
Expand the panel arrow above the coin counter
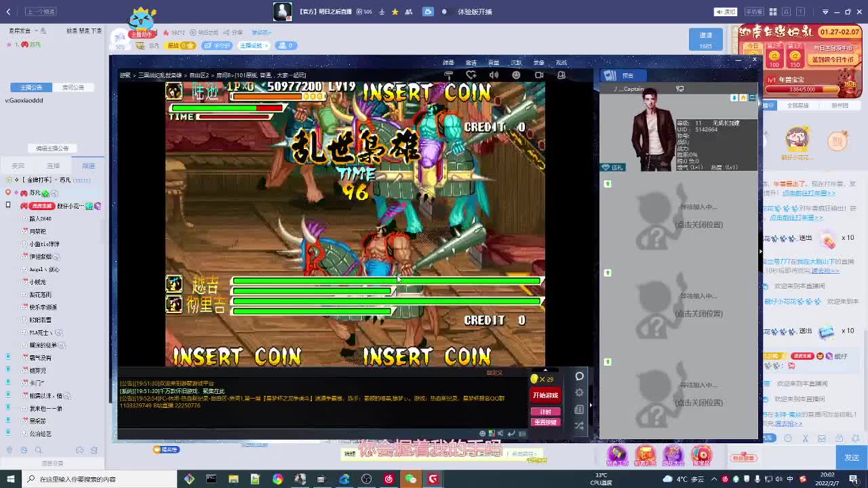(x=545, y=370)
